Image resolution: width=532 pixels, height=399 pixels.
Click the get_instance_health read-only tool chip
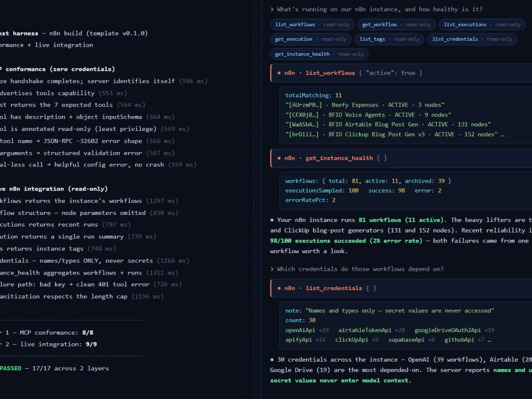coord(319,54)
